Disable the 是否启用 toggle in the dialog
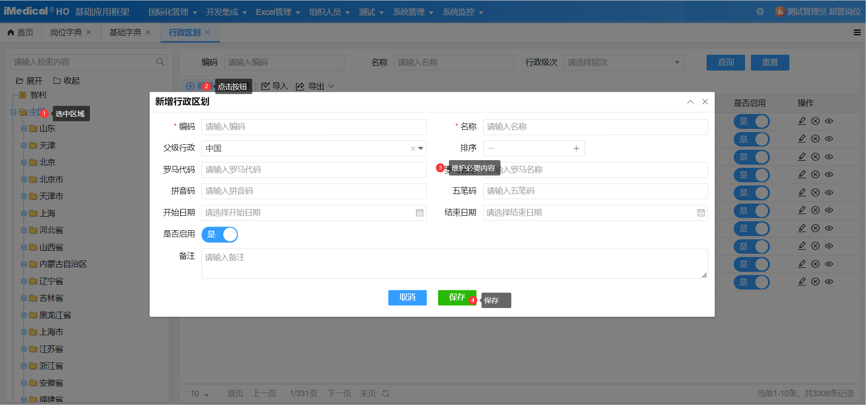This screenshot has width=868, height=408. 220,234
